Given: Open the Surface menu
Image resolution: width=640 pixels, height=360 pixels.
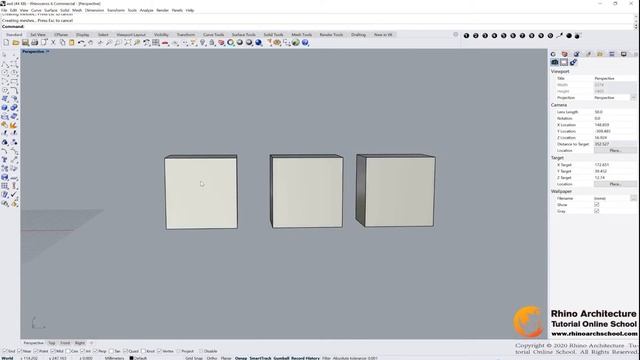Looking at the screenshot, I should tap(51, 10).
